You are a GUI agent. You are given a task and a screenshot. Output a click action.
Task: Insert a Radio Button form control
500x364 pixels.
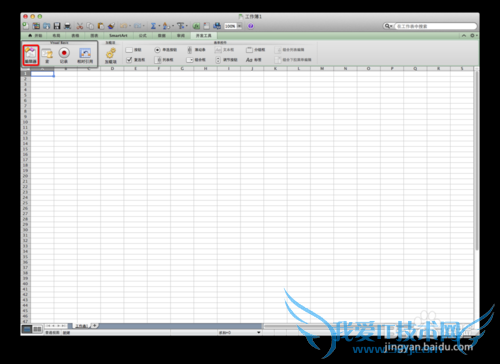[x=165, y=50]
